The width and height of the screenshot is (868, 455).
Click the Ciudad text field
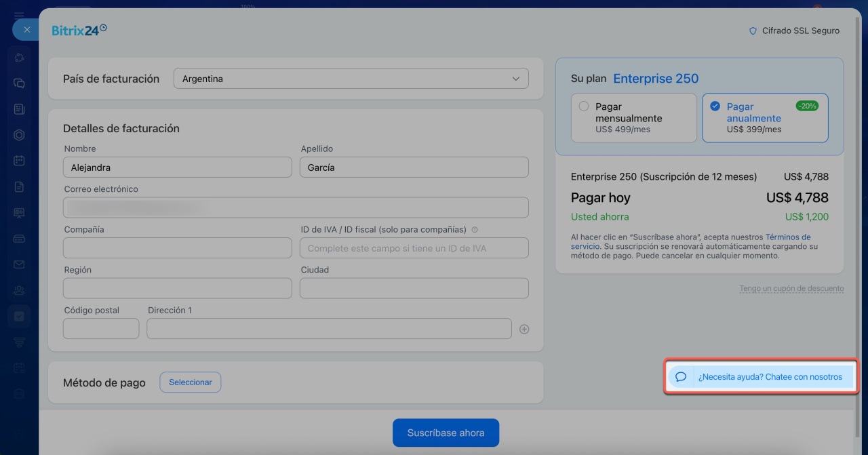pos(414,288)
